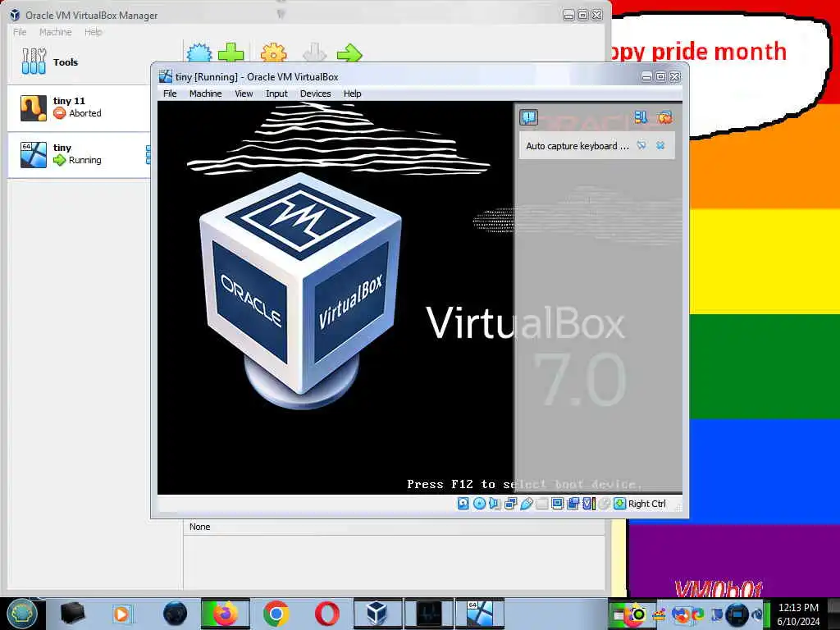The height and width of the screenshot is (630, 840).
Task: Click the mouse integration indicator in status bar
Action: click(605, 504)
